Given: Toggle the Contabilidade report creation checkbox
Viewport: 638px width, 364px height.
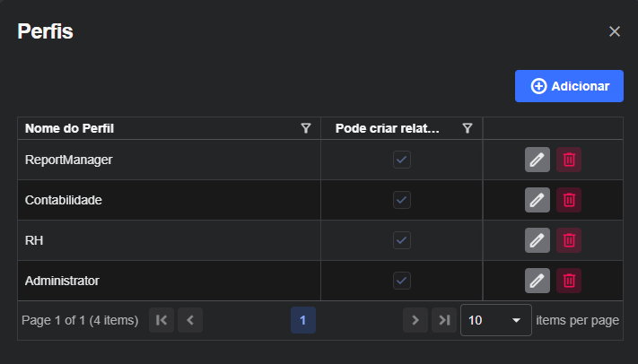Looking at the screenshot, I should (402, 200).
